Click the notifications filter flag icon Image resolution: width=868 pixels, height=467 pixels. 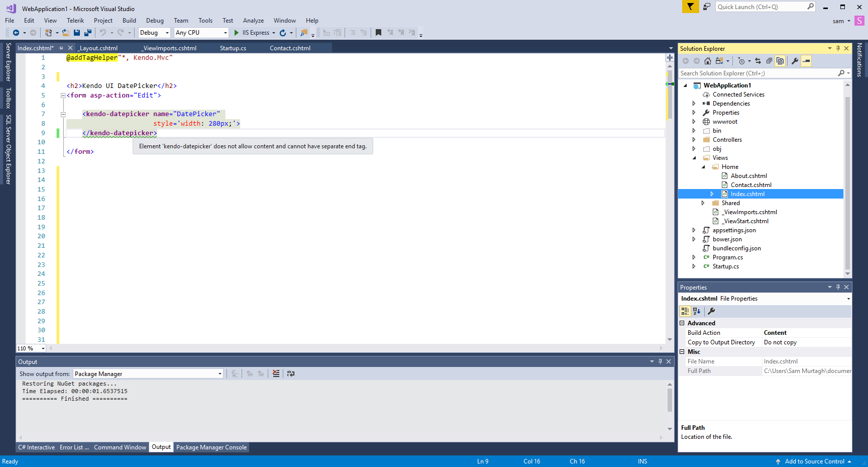coord(691,7)
